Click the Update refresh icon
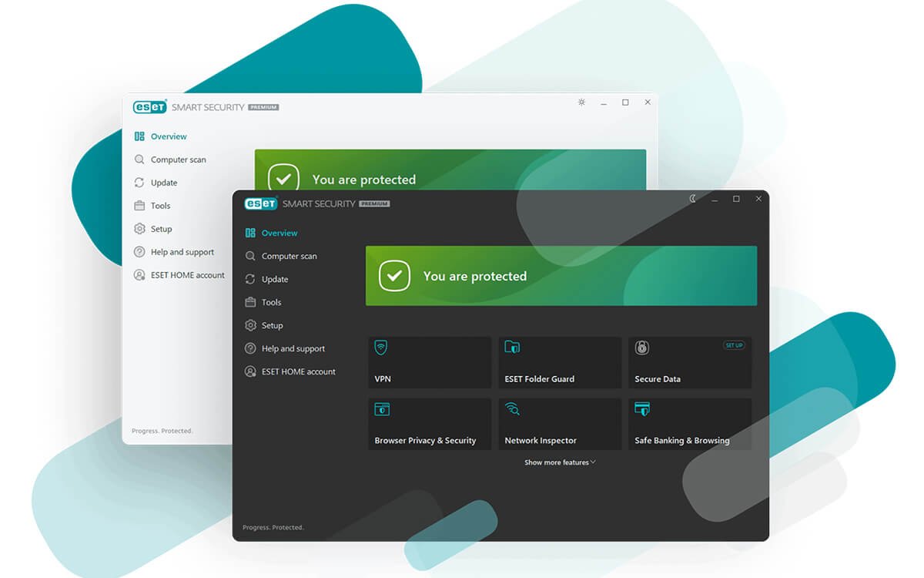The width and height of the screenshot is (924, 578). click(250, 279)
